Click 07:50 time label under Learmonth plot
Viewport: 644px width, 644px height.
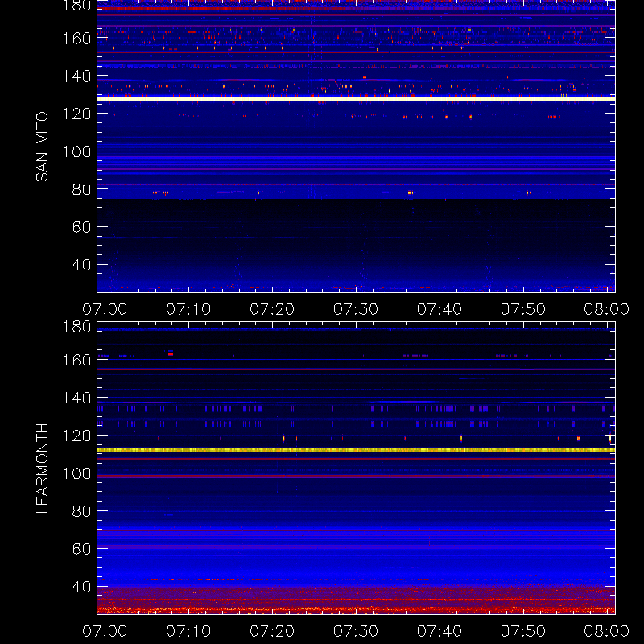tap(523, 631)
